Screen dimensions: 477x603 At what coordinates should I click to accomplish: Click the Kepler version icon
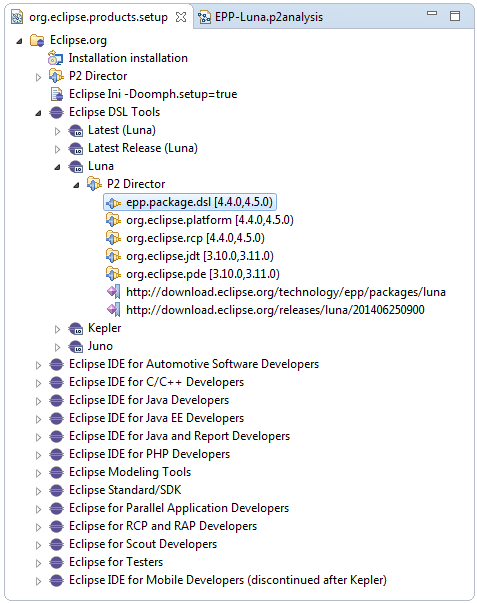(x=76, y=328)
